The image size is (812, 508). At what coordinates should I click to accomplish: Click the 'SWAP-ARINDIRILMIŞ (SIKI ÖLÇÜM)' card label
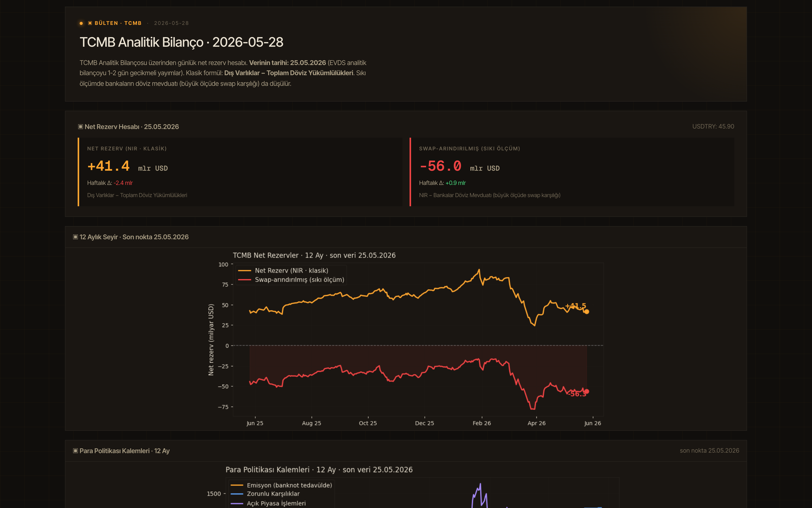pyautogui.click(x=469, y=149)
